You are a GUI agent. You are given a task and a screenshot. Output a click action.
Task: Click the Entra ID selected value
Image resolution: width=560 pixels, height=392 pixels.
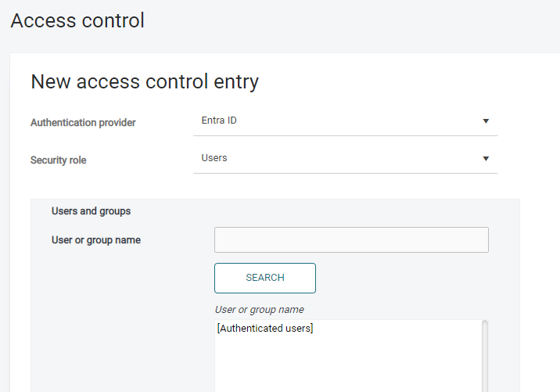coord(219,120)
